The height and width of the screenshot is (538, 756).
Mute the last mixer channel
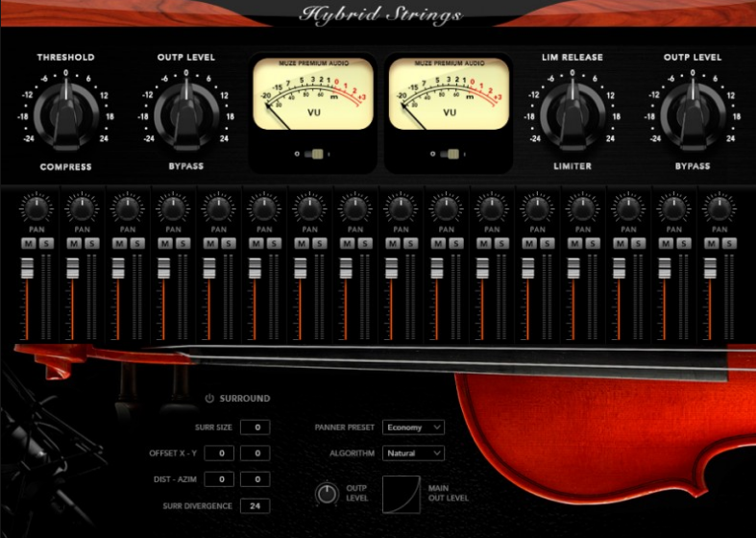pyautogui.click(x=710, y=244)
